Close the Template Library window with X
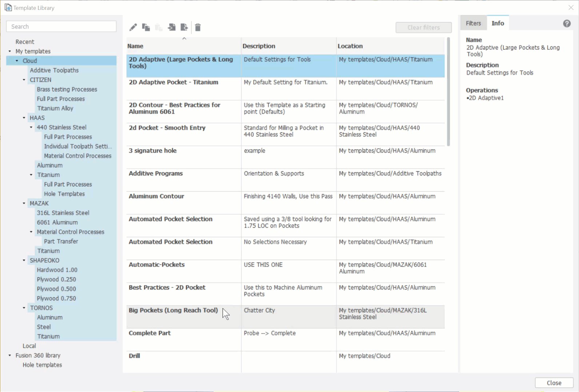Screen dimensions: 579x392 pyautogui.click(x=571, y=8)
